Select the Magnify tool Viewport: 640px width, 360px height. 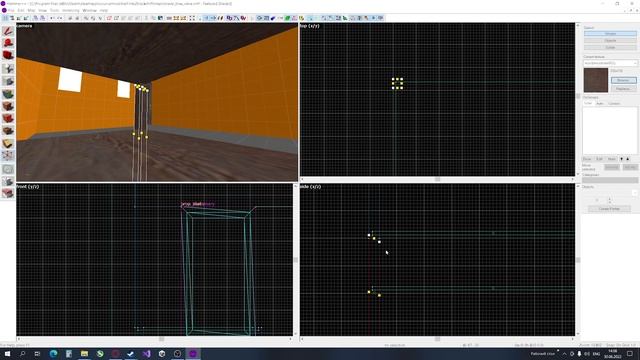[x=8, y=43]
